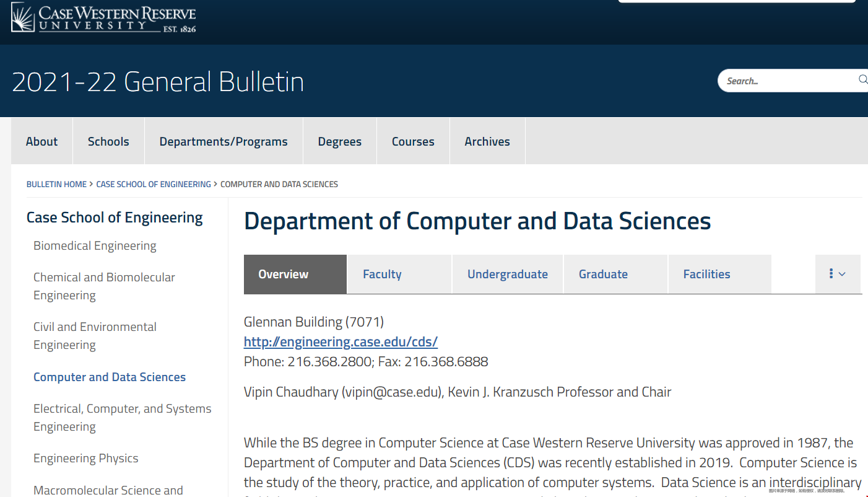The height and width of the screenshot is (497, 868).
Task: Open the Courses menu
Action: 413,141
